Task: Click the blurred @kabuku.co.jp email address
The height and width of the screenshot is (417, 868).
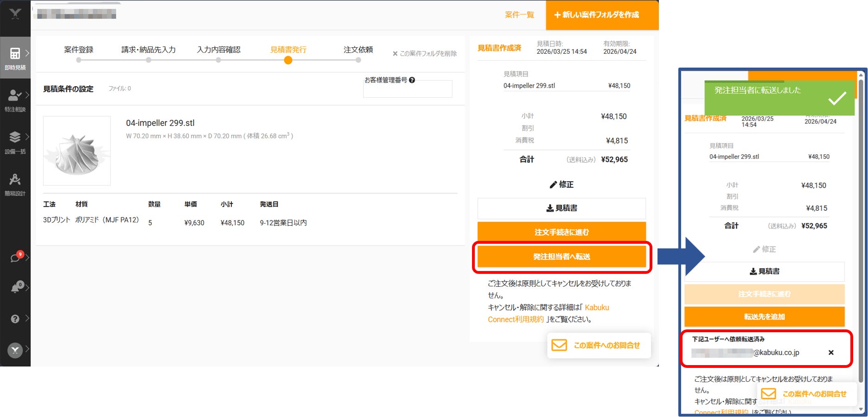Action: (x=745, y=353)
